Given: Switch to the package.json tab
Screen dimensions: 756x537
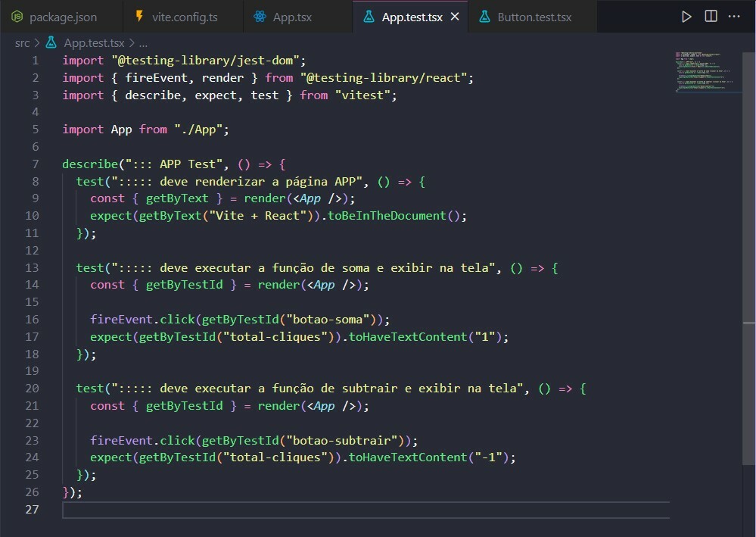Looking at the screenshot, I should (63, 17).
